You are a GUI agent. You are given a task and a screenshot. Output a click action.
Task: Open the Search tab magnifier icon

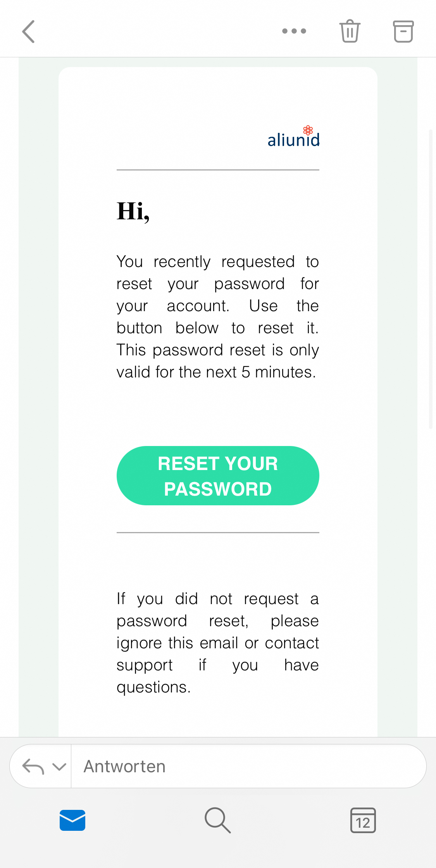(218, 820)
